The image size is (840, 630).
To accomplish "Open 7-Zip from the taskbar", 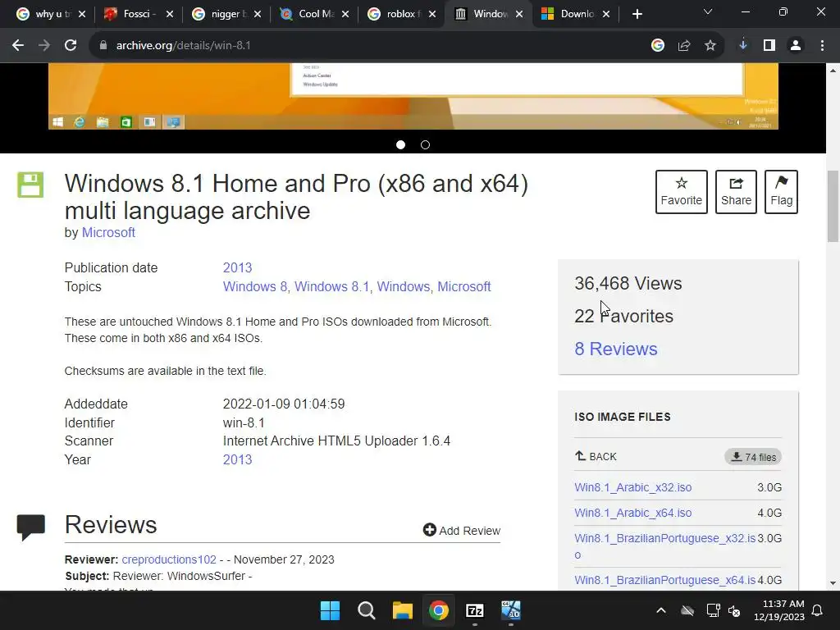I will coord(475,610).
